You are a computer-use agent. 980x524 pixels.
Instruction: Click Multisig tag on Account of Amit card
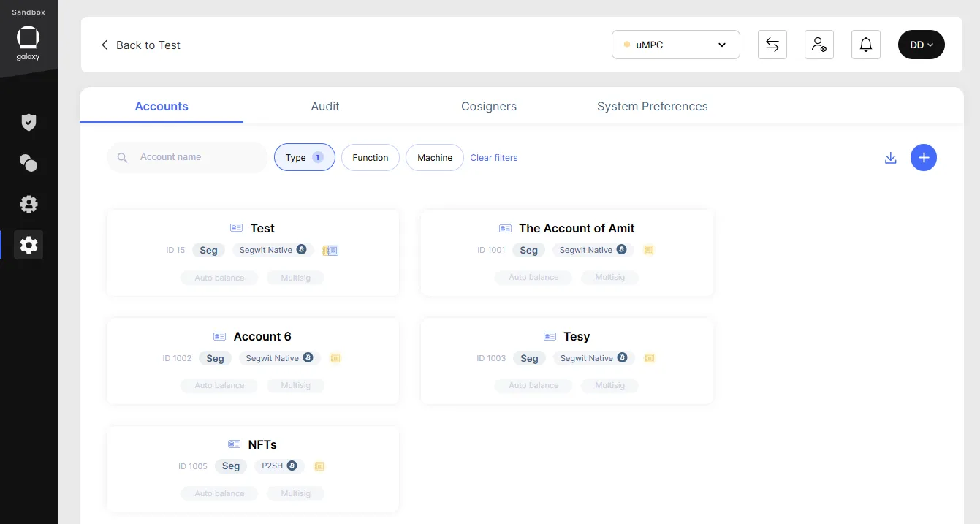(x=609, y=278)
